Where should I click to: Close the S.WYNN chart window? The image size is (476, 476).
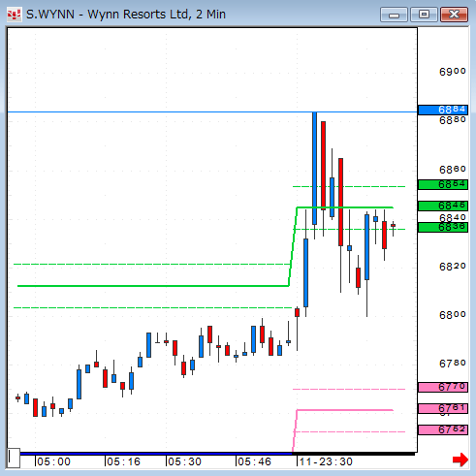click(454, 15)
